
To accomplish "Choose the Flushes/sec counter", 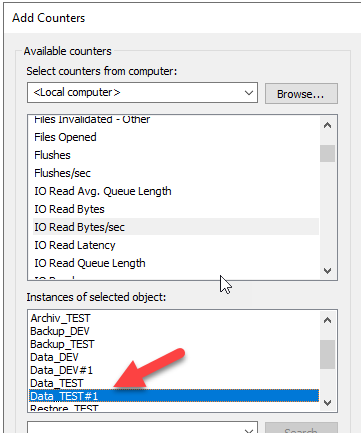I will coord(62,173).
